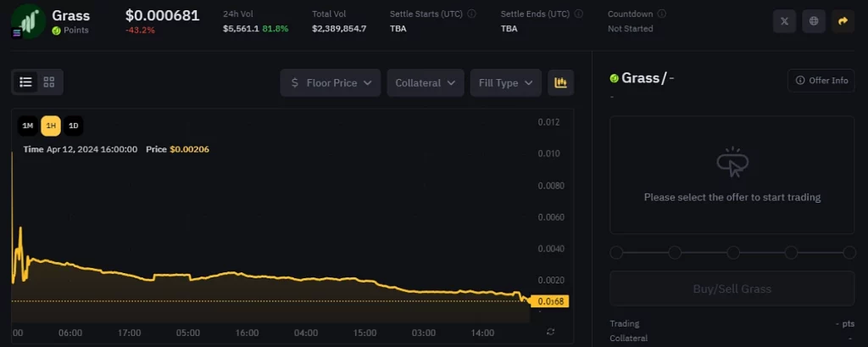
Task: Click the yellow share arrow icon
Action: 843,21
